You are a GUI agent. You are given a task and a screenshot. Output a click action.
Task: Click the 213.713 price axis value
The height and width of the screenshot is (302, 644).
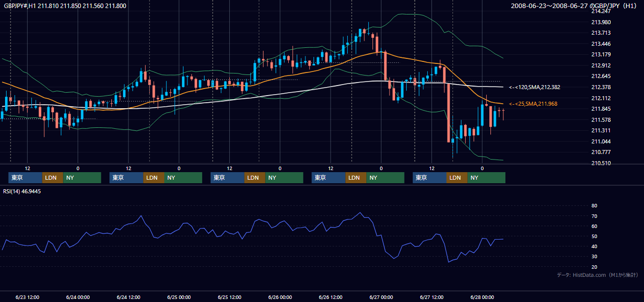coord(601,33)
